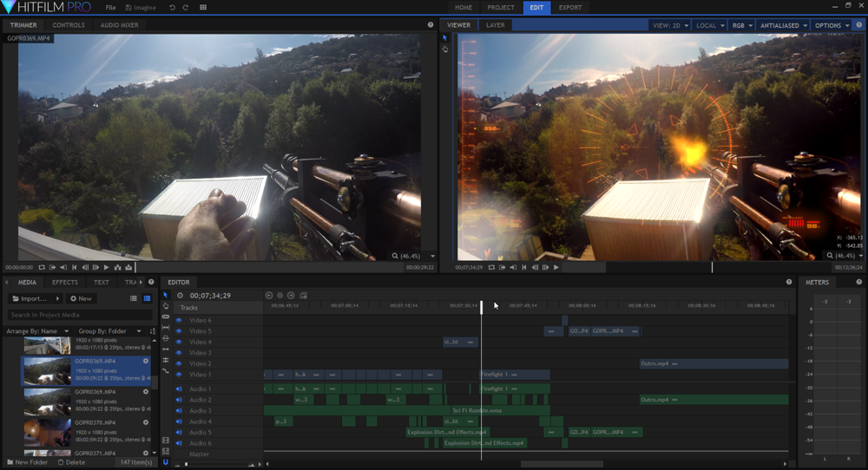Open help for the Trimmer panel
The width and height of the screenshot is (868, 470).
(x=431, y=25)
